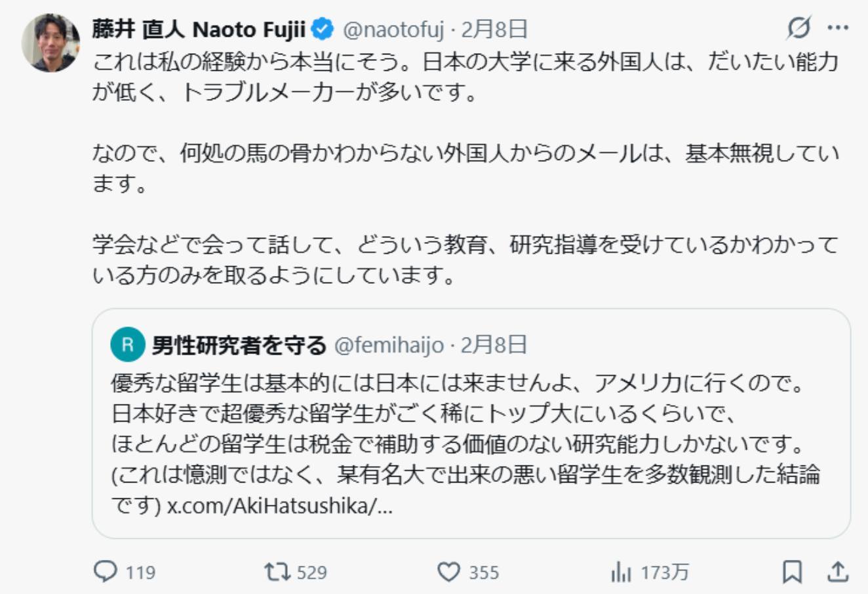868x594 pixels.
Task: Click the main post's 2月8日 timestamp
Action: tap(494, 29)
